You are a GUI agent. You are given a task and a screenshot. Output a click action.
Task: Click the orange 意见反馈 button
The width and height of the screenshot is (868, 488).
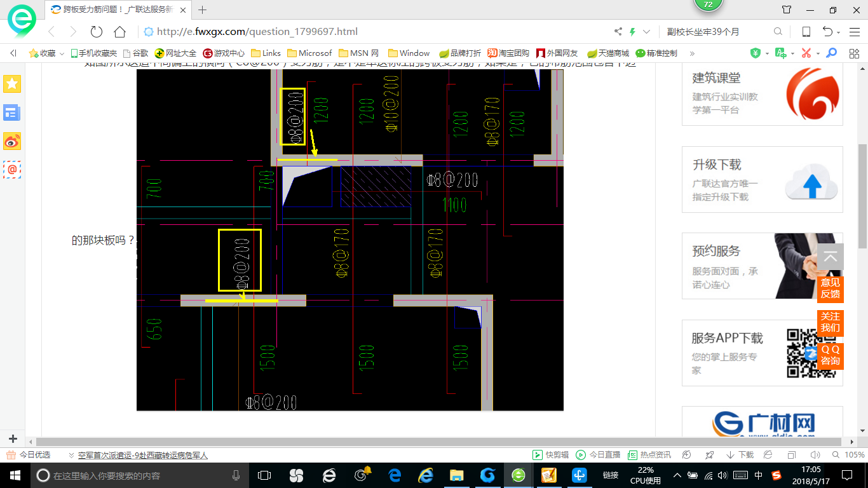point(831,288)
